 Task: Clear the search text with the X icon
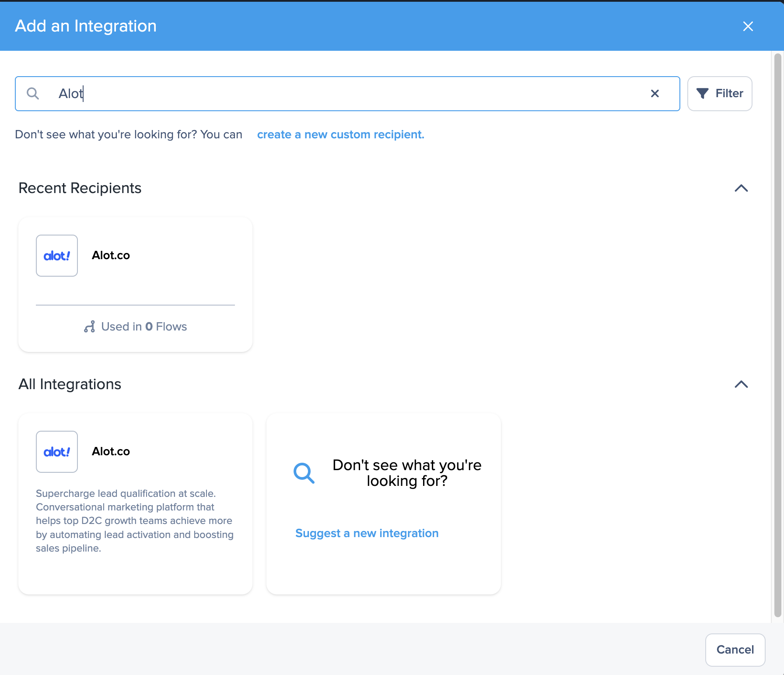tap(655, 93)
